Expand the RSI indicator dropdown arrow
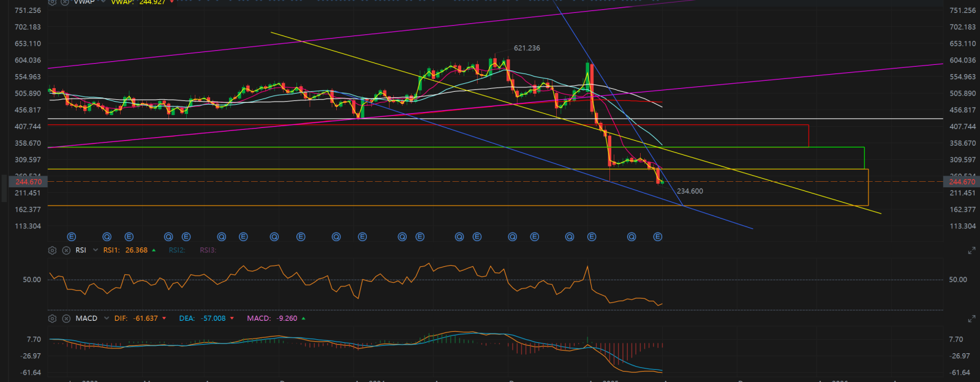 coord(95,250)
